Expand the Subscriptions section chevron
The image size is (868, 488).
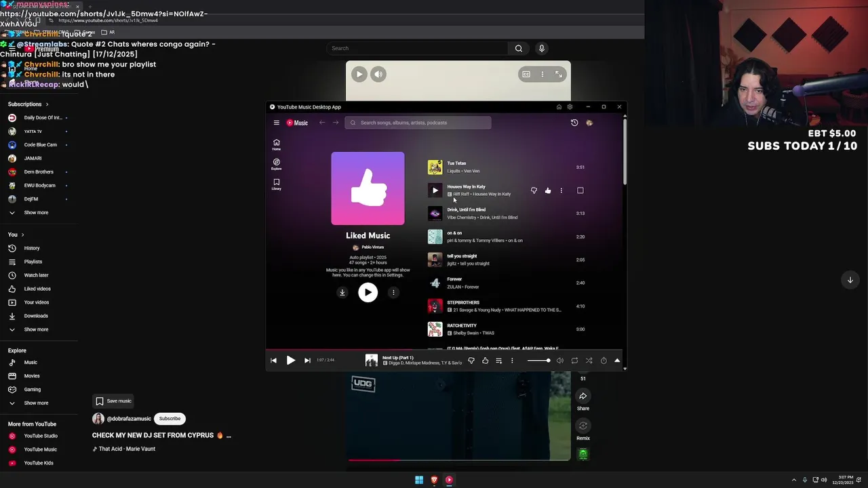tap(47, 104)
